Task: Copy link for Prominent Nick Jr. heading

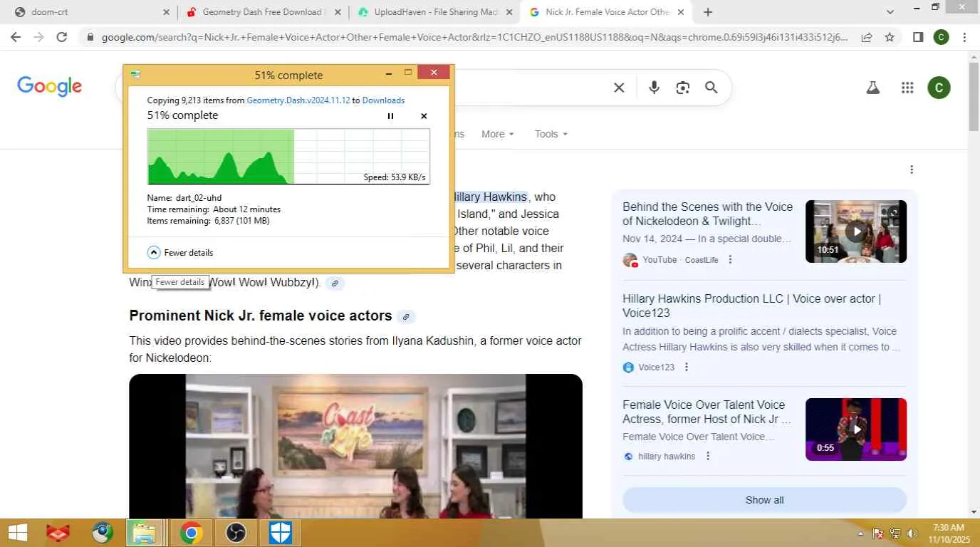Action: click(406, 316)
